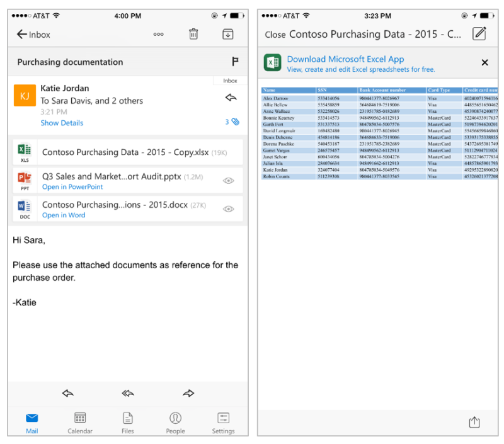Dismiss the Download Microsoft Excel App banner

tap(484, 62)
